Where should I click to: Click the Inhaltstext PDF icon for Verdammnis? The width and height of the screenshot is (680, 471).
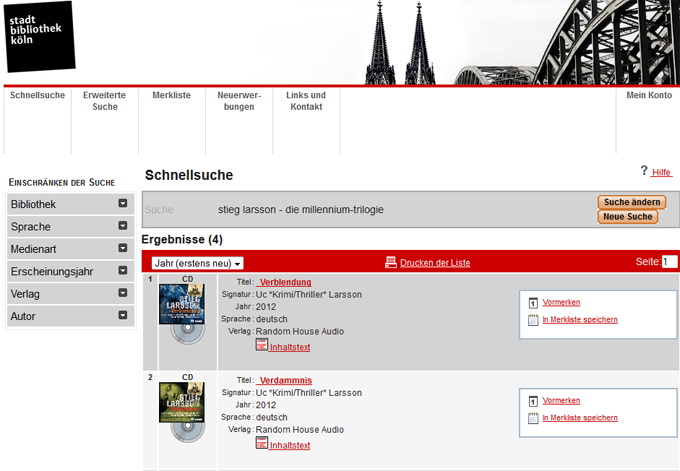(x=262, y=443)
